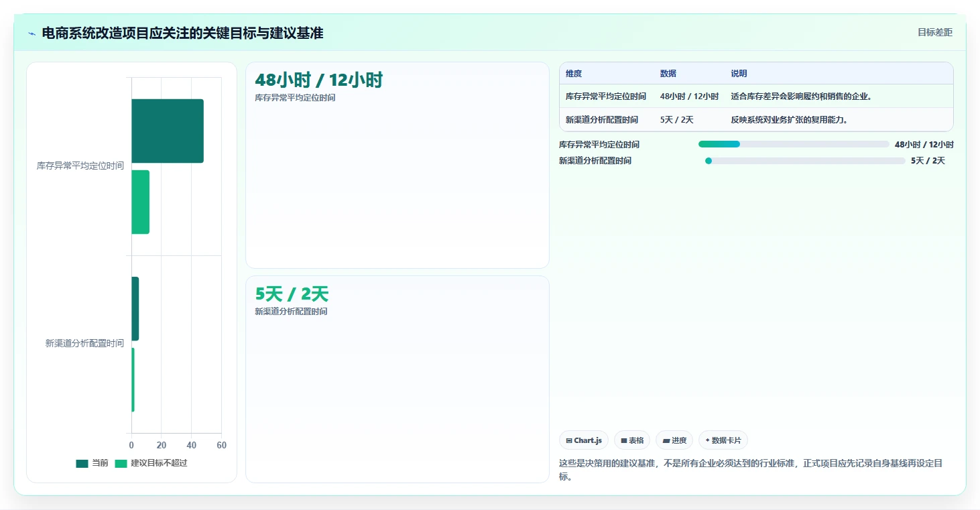Click the 5天 / 2天 table data cell
Image resolution: width=980 pixels, height=510 pixels.
677,120
